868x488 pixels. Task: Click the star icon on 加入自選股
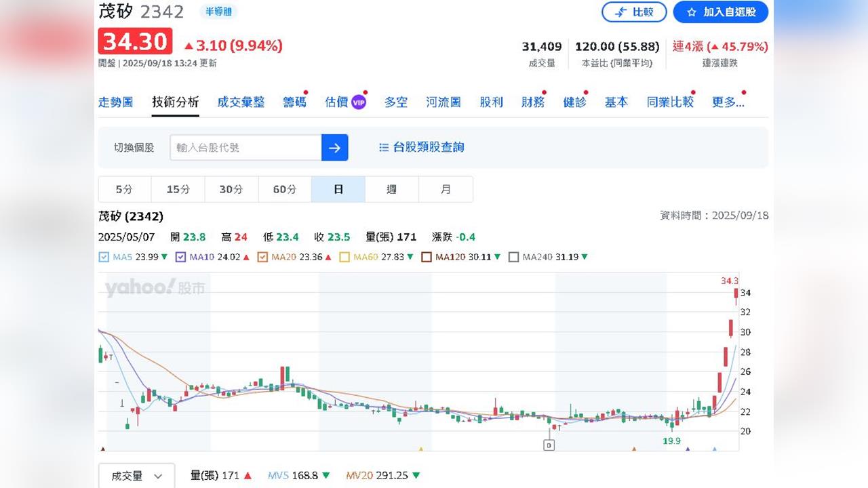(692, 12)
